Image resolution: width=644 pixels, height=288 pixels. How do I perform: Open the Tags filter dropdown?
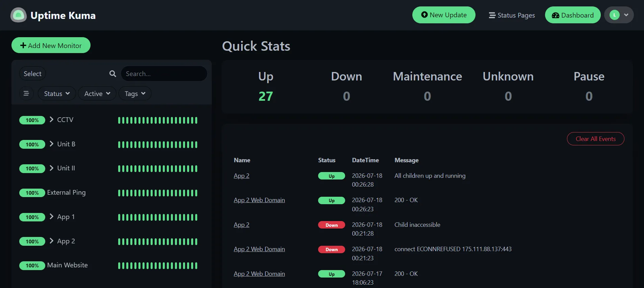pyautogui.click(x=135, y=94)
